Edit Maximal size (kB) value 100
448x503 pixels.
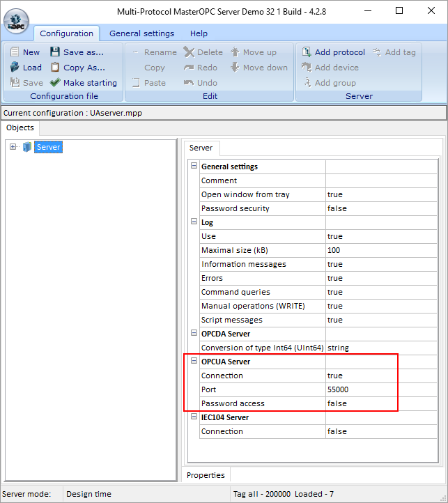coord(381,250)
